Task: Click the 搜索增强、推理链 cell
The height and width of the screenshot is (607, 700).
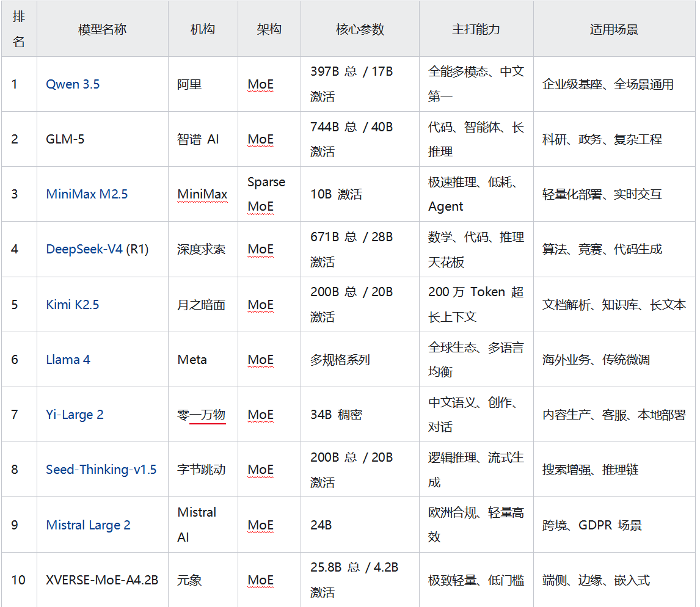Action: pos(614,470)
